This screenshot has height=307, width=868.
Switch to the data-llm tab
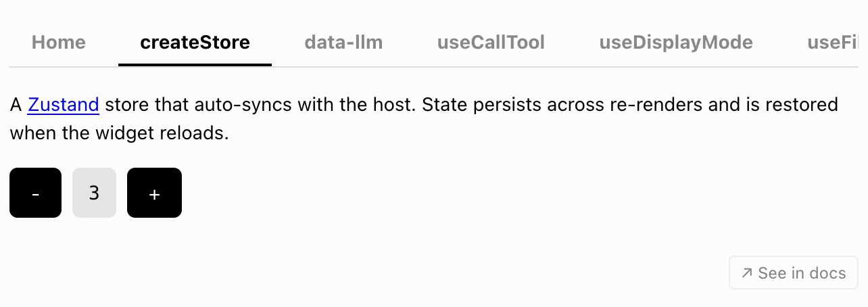tap(343, 43)
